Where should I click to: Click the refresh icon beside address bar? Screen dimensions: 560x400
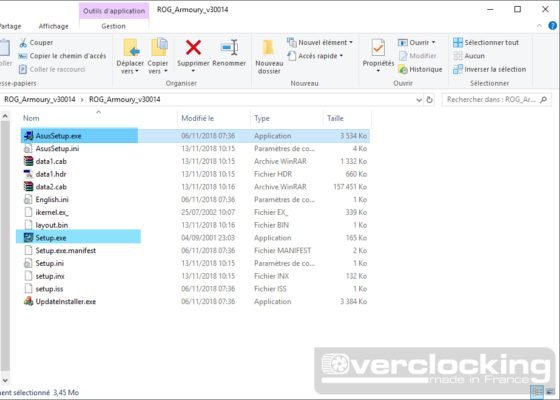click(430, 100)
